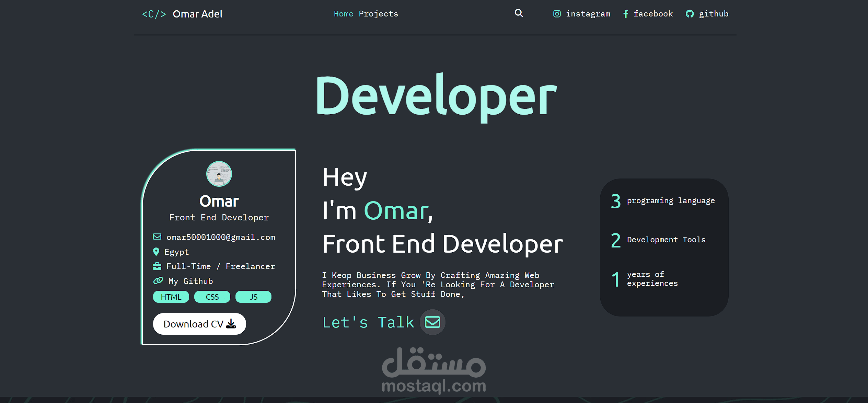The height and width of the screenshot is (403, 868).
Task: Click the envelope icon beside email address
Action: (x=157, y=237)
